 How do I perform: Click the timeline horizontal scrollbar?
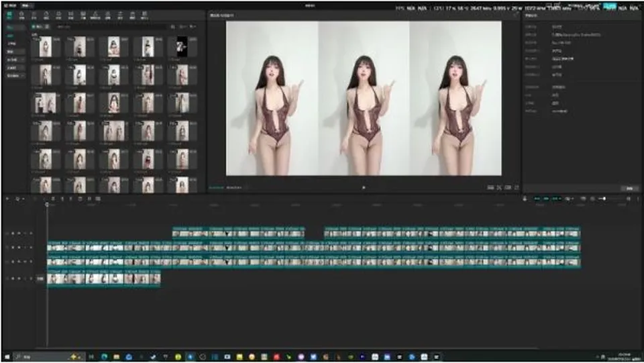pos(288,348)
